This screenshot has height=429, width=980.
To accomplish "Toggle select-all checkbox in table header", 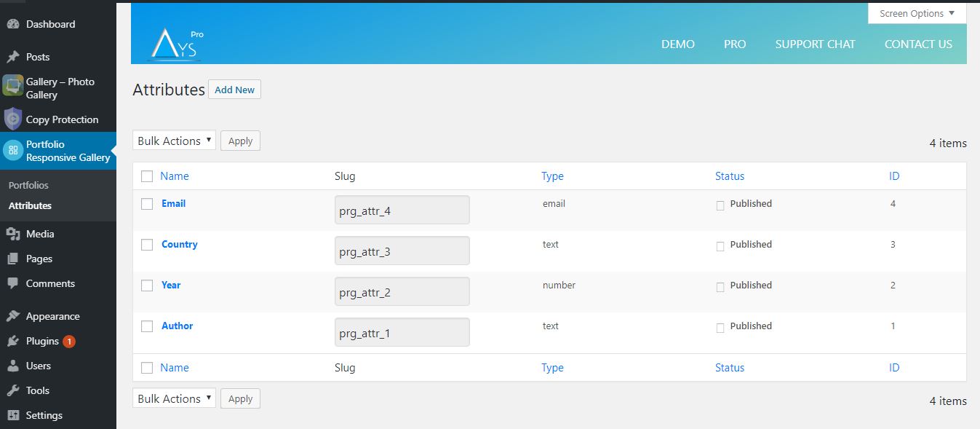I will (147, 176).
